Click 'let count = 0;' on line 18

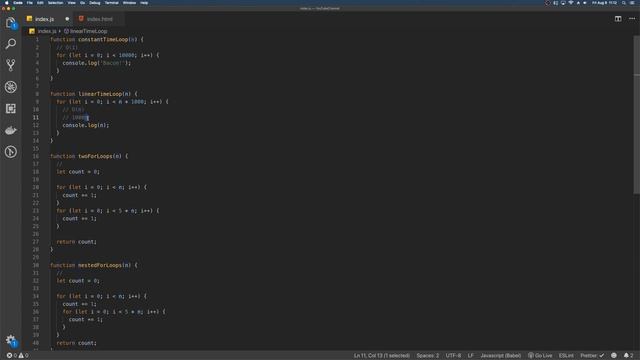(x=78, y=172)
